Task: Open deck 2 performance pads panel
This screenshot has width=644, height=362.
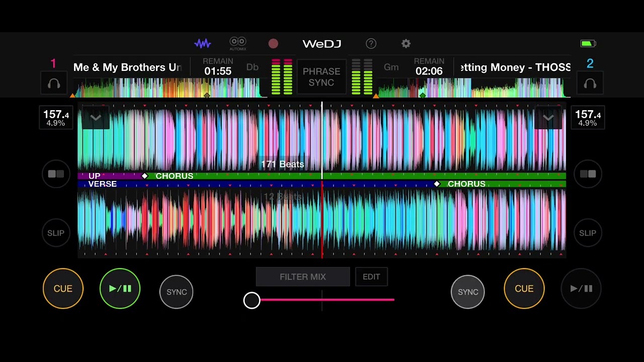Action: (x=588, y=174)
